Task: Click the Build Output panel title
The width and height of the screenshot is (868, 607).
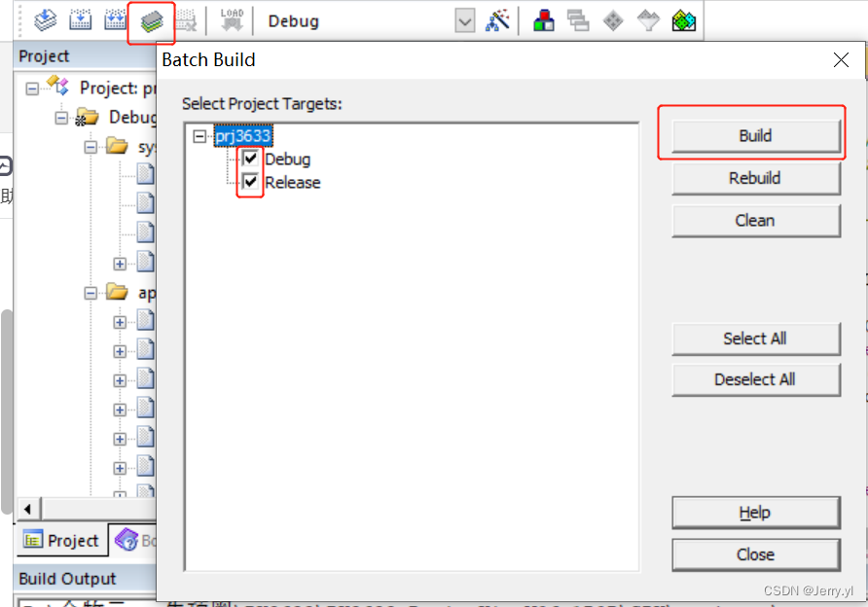Action: (67, 579)
